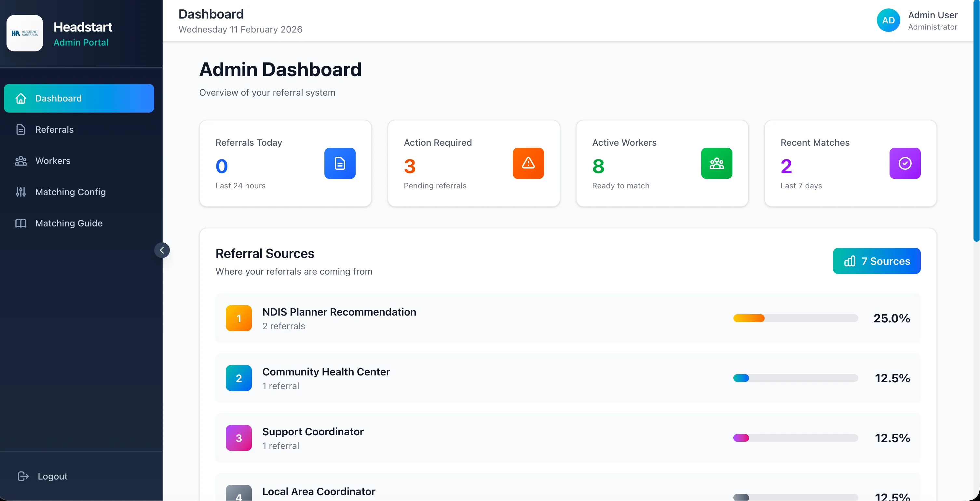Image resolution: width=980 pixels, height=501 pixels.
Task: Click the Local Area Coordinator progress bar
Action: point(796,497)
